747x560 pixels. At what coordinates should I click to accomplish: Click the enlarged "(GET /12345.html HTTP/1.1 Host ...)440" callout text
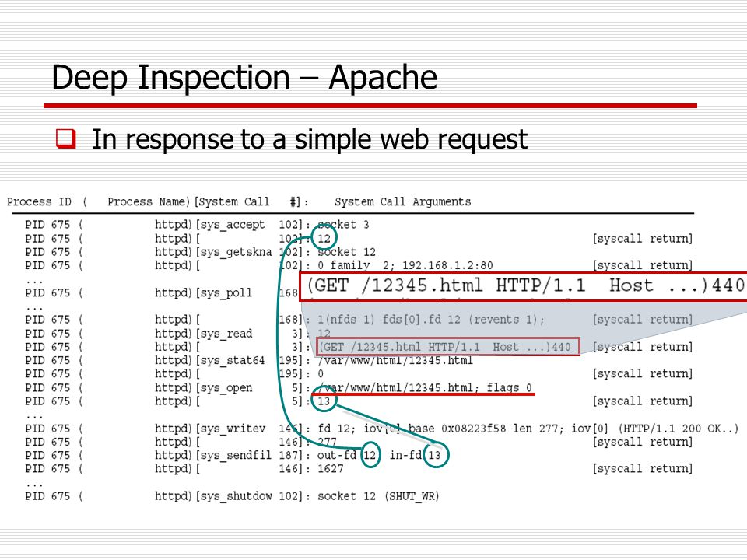[526, 285]
